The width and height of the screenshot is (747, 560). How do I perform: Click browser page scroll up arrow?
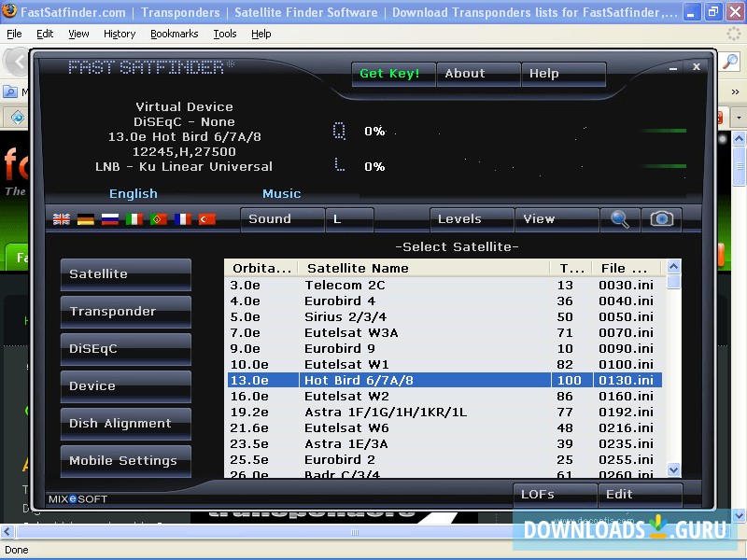(x=739, y=138)
